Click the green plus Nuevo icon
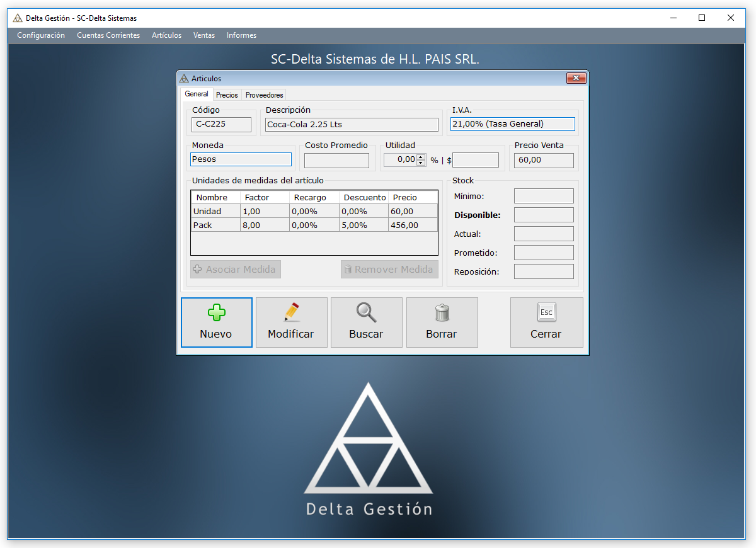Image resolution: width=756 pixels, height=548 pixels. coord(216,312)
